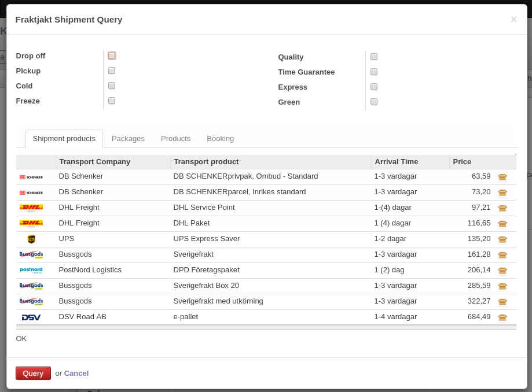Screen dimensions: 532x392
Task: Enable the Drop off checkbox
Action: tap(112, 56)
